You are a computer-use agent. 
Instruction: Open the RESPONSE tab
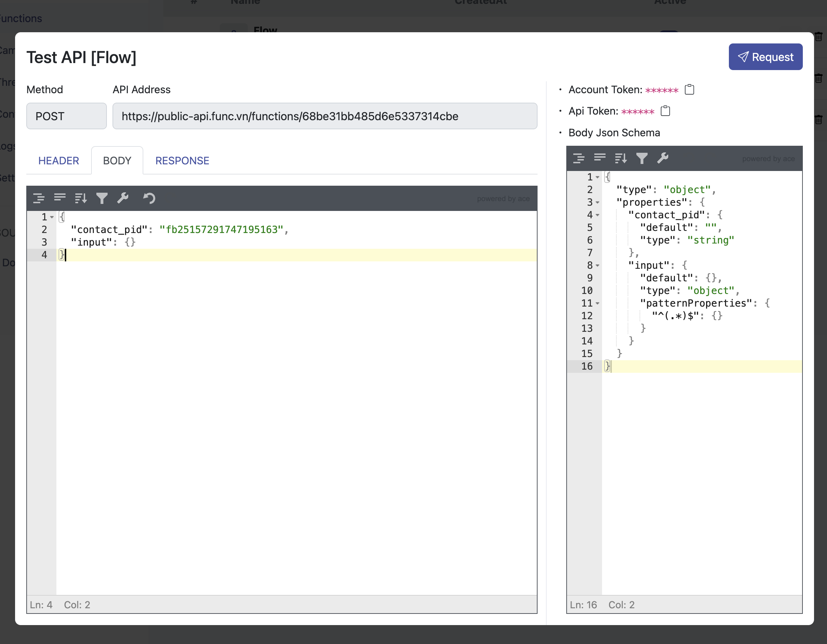tap(182, 160)
